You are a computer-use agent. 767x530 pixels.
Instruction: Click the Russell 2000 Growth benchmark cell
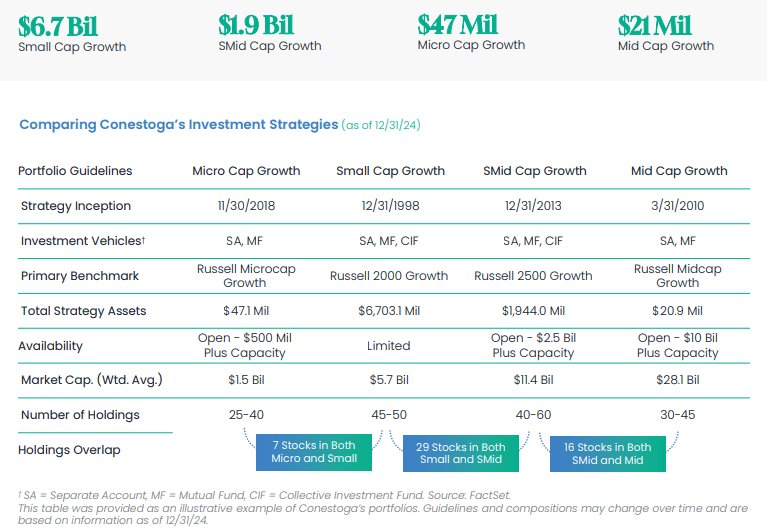coord(389,276)
